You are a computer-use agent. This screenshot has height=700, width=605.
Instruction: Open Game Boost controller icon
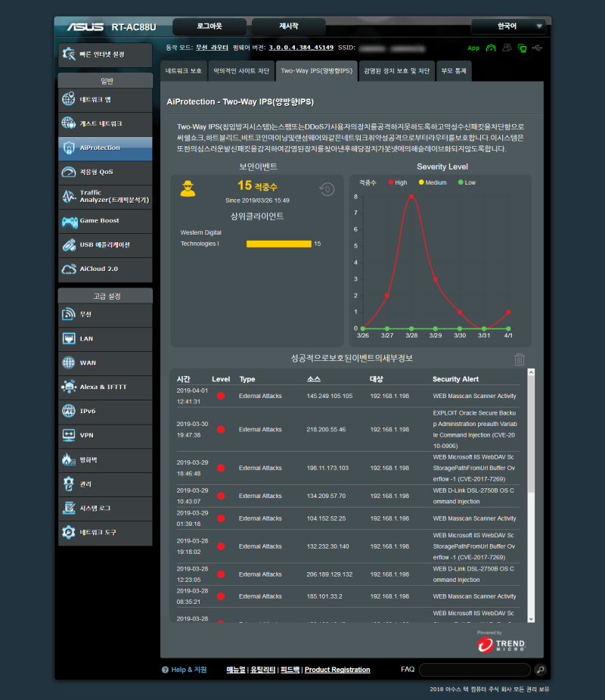point(70,220)
